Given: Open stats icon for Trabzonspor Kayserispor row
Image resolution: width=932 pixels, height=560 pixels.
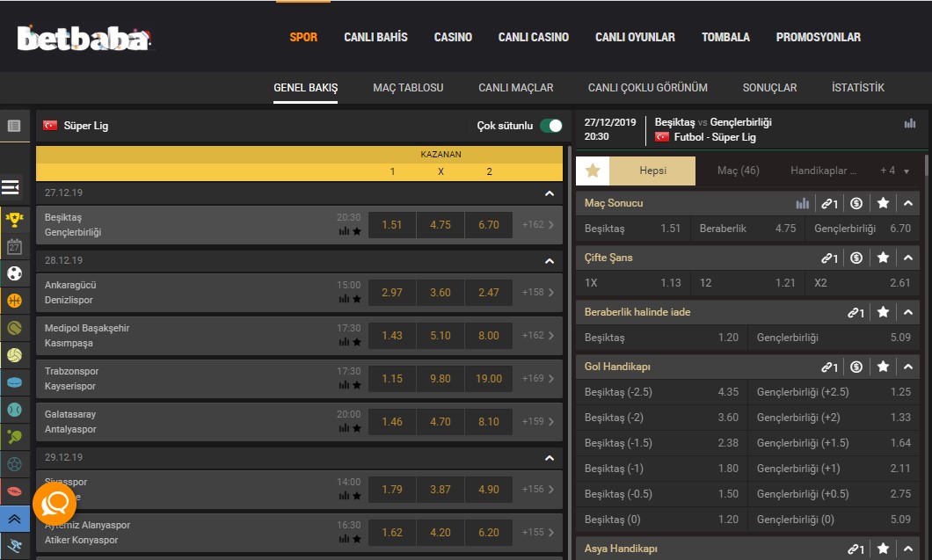Looking at the screenshot, I should click(x=344, y=385).
